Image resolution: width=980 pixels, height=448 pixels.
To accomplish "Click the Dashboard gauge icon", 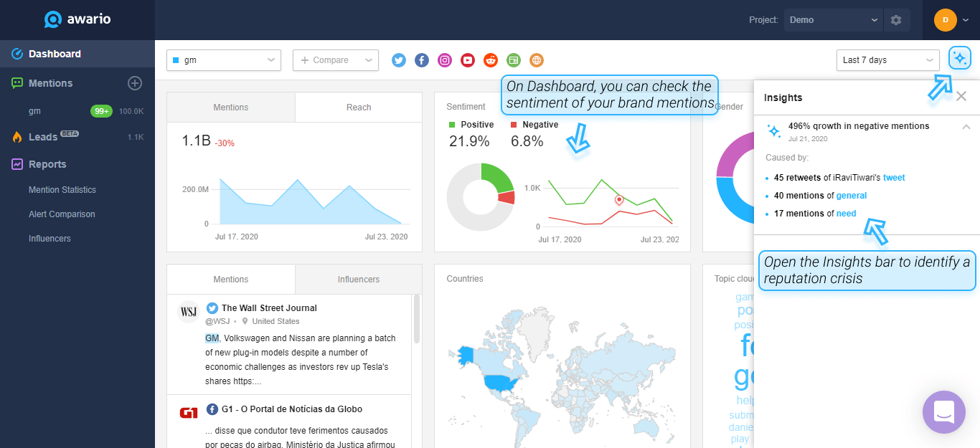I will pos(17,54).
